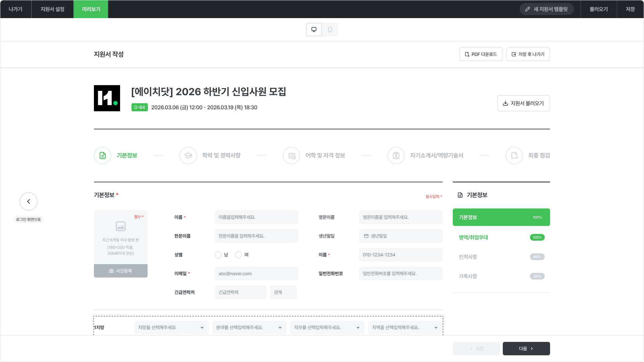Switch to mobile preview icon

pos(330,29)
